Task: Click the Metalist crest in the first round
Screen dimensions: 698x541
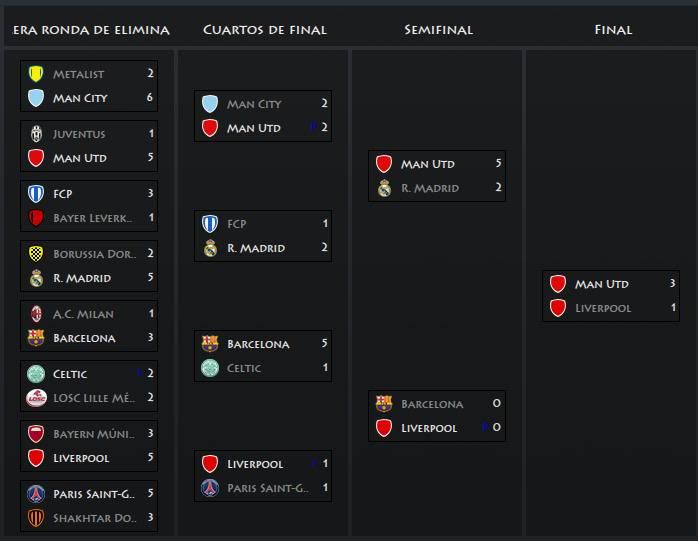Action: point(36,74)
